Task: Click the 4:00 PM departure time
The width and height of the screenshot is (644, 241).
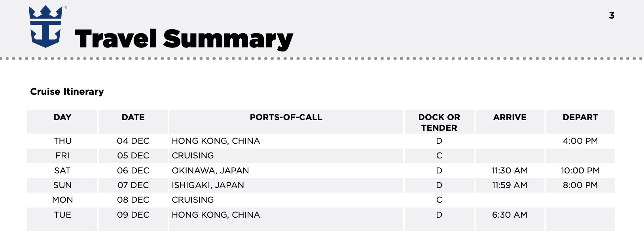Action: [x=580, y=141]
